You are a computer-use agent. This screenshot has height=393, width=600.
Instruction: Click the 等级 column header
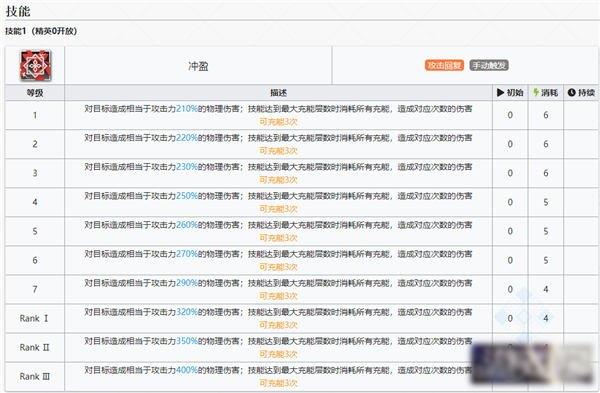35,93
